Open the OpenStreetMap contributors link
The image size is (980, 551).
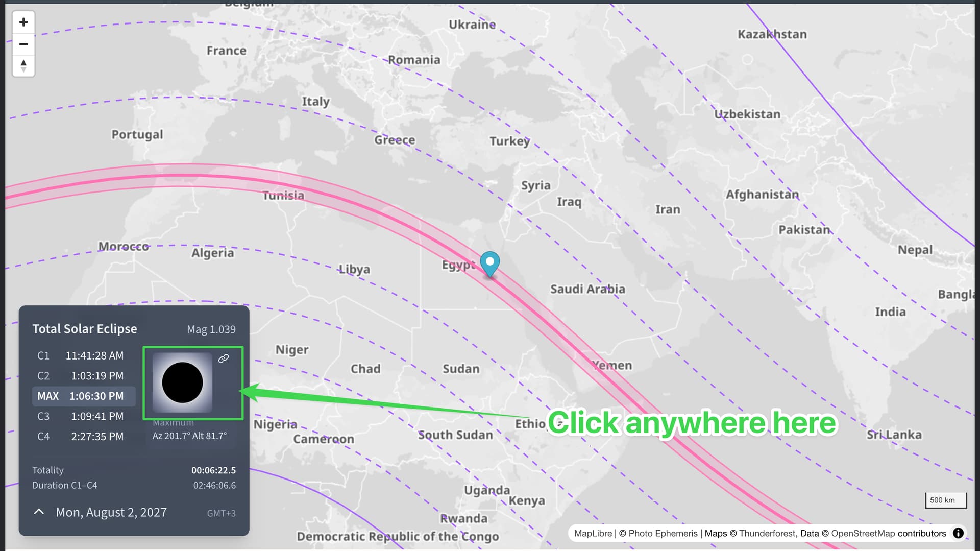tap(889, 533)
